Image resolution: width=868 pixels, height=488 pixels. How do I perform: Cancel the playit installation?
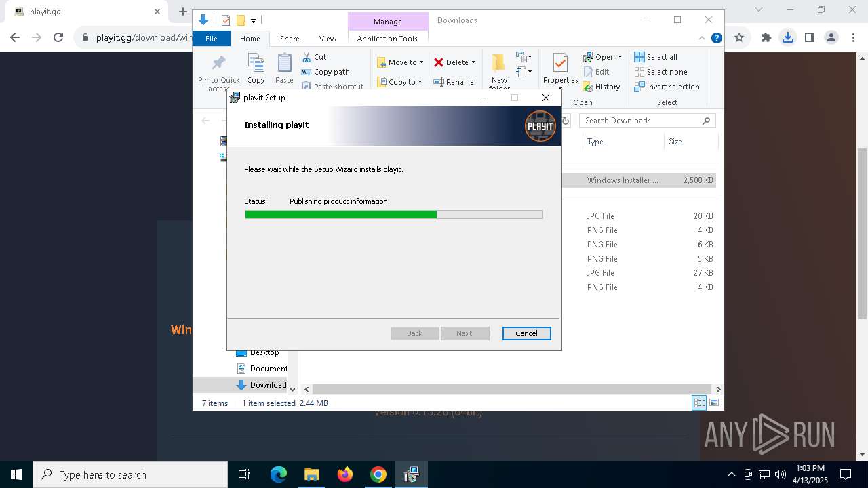[526, 333]
